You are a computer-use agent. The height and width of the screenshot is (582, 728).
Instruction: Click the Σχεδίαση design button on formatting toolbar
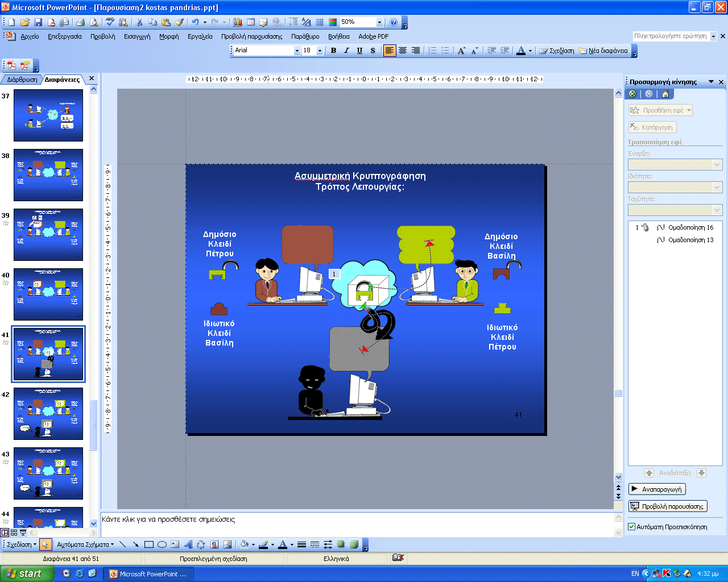[557, 51]
